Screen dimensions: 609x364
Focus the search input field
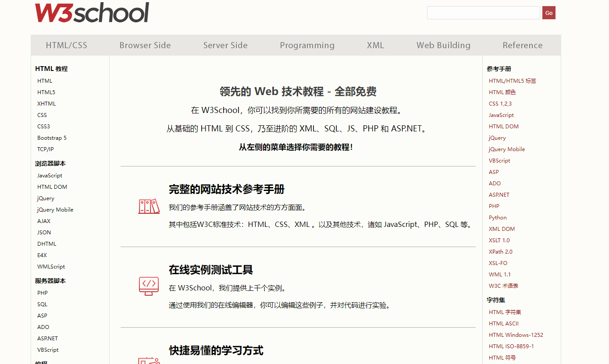click(483, 13)
